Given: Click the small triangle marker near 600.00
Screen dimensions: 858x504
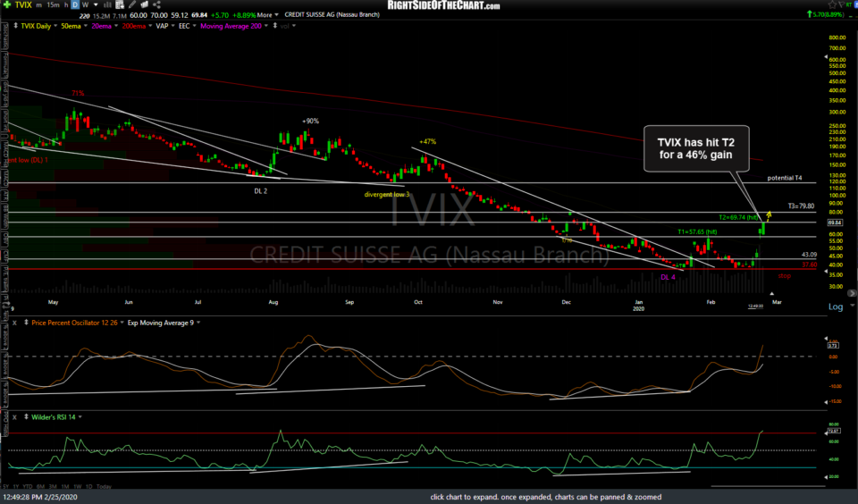Looking at the screenshot, I should pyautogui.click(x=826, y=57).
